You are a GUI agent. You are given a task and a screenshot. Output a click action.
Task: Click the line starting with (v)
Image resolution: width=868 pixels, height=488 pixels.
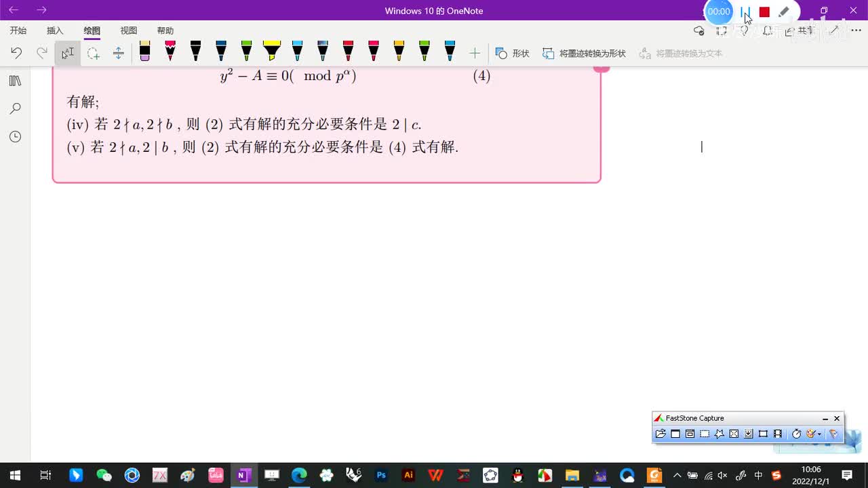[x=262, y=147]
